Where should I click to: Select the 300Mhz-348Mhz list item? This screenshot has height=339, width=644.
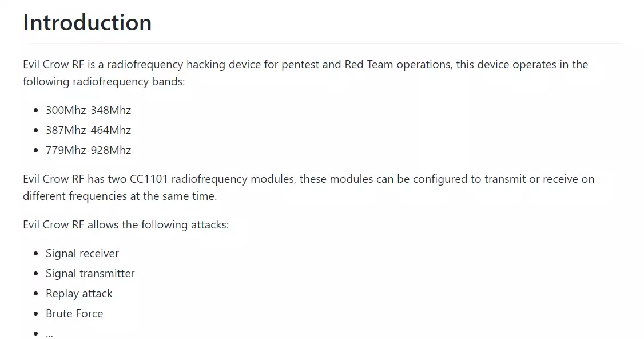88,110
